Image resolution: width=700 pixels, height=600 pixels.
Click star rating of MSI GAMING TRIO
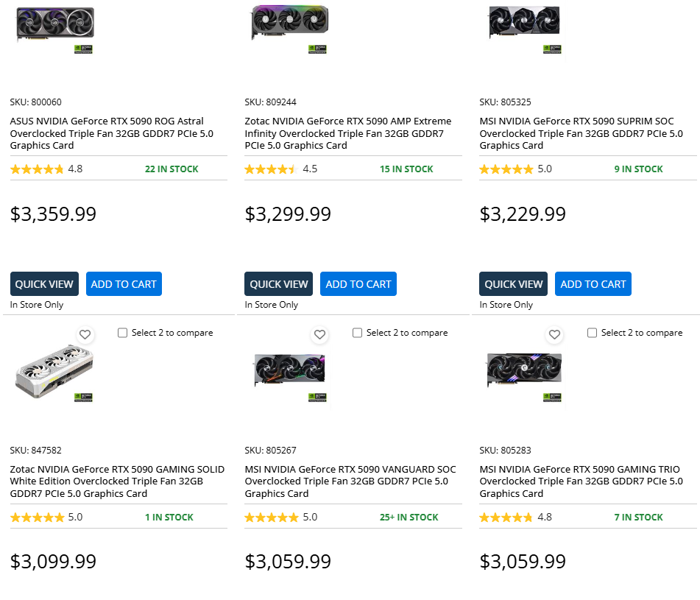coord(506,518)
